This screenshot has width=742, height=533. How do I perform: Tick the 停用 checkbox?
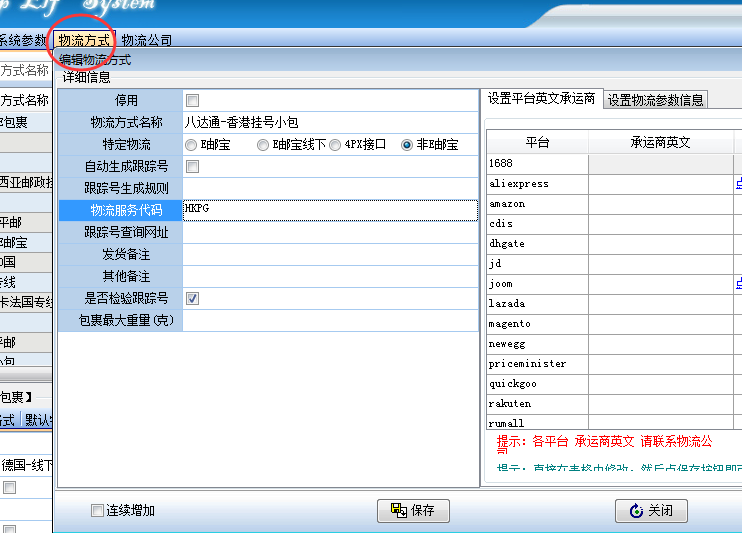coord(192,100)
